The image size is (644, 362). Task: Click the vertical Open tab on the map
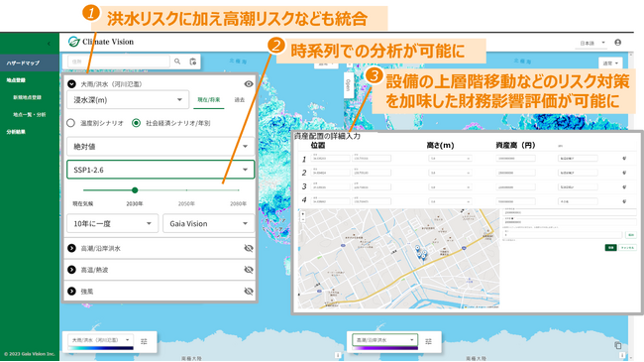349,85
